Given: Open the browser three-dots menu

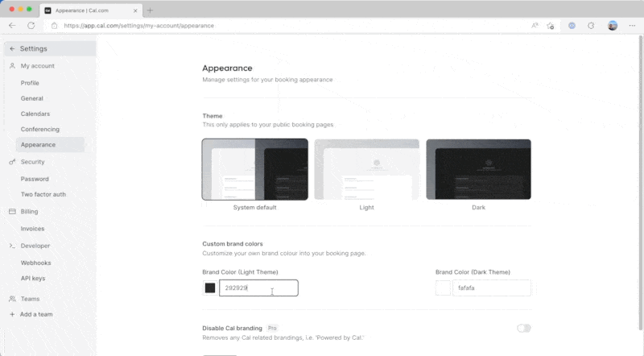Looking at the screenshot, I should pyautogui.click(x=632, y=26).
